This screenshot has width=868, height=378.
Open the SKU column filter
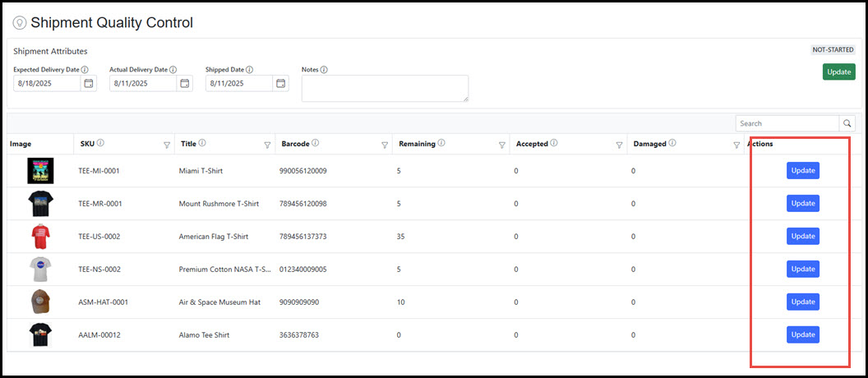coord(167,145)
